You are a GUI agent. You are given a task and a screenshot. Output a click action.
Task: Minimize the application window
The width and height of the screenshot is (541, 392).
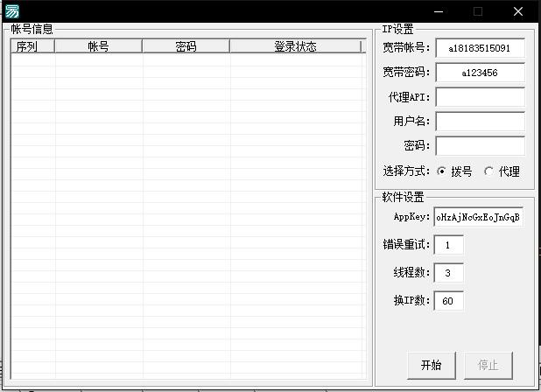(437, 11)
